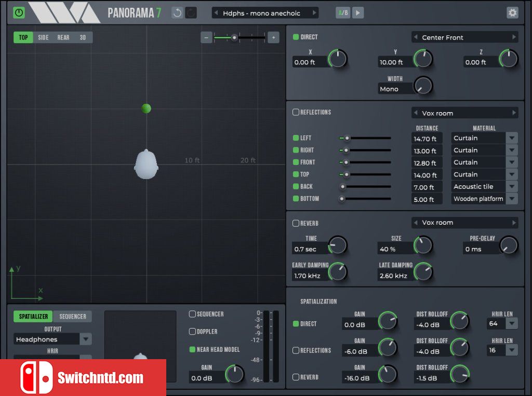Select next preset arrow in header
This screenshot has width=532, height=396.
pos(314,13)
